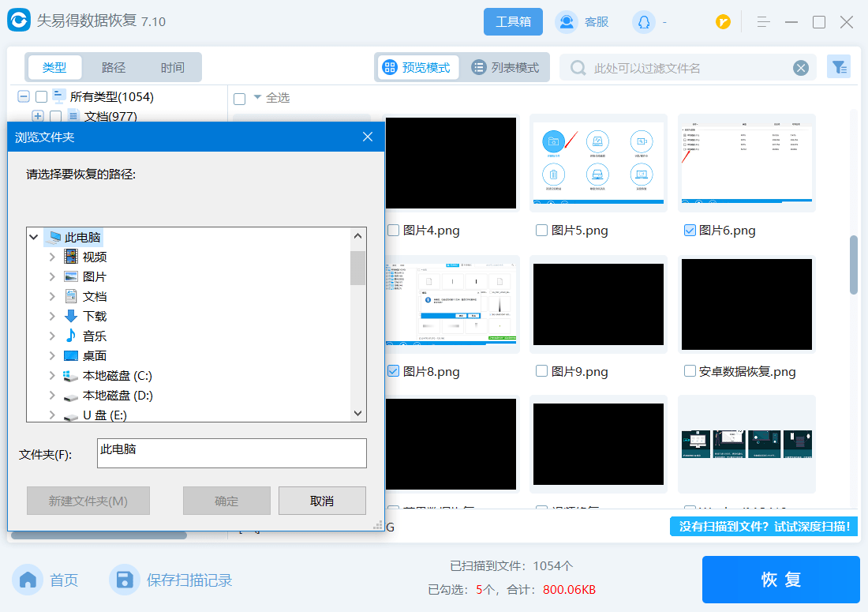
Task: Click the yellow VIP badge icon
Action: [x=723, y=22]
